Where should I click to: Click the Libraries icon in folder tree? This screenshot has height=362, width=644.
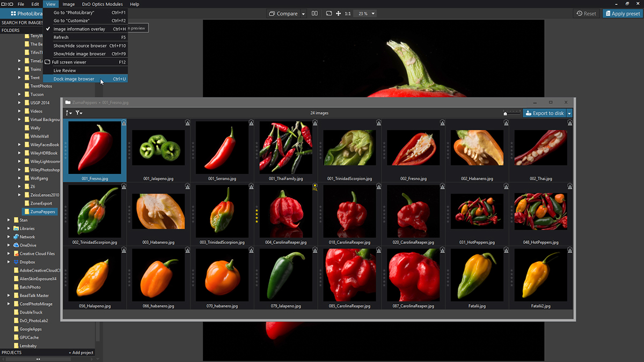coord(16,228)
